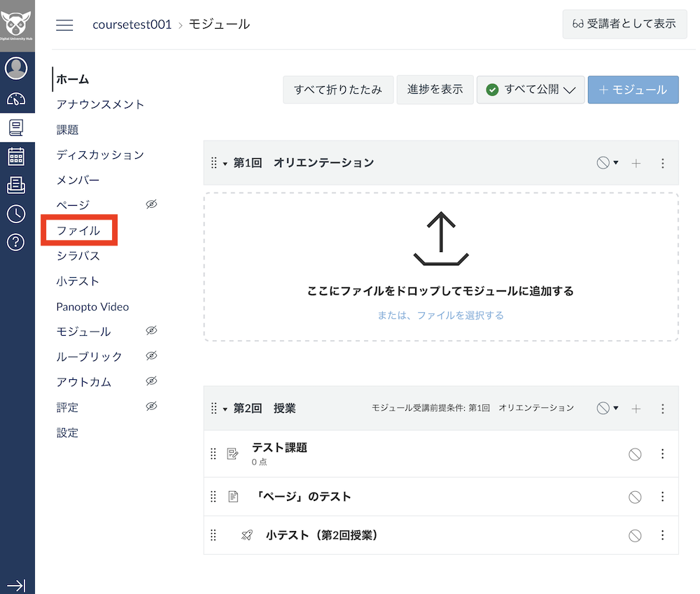Toggle publish status of 「ページ」のテスト
The image size is (700, 594).
(x=634, y=497)
